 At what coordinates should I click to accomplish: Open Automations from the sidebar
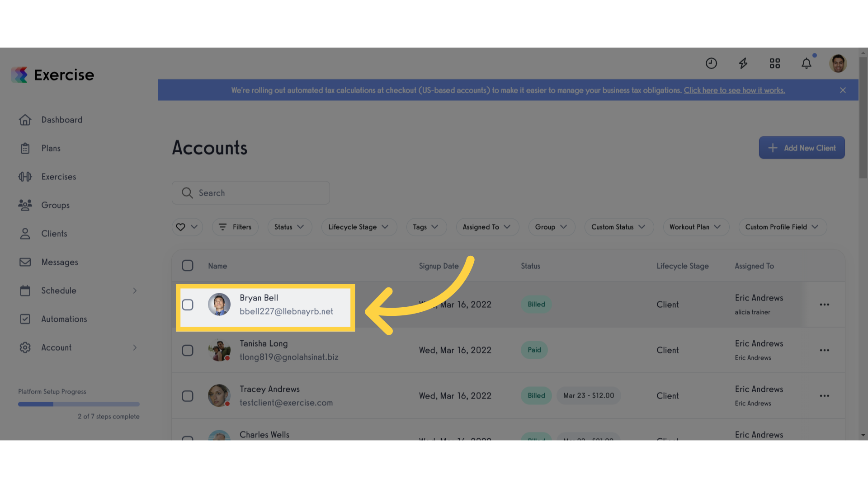pyautogui.click(x=64, y=319)
